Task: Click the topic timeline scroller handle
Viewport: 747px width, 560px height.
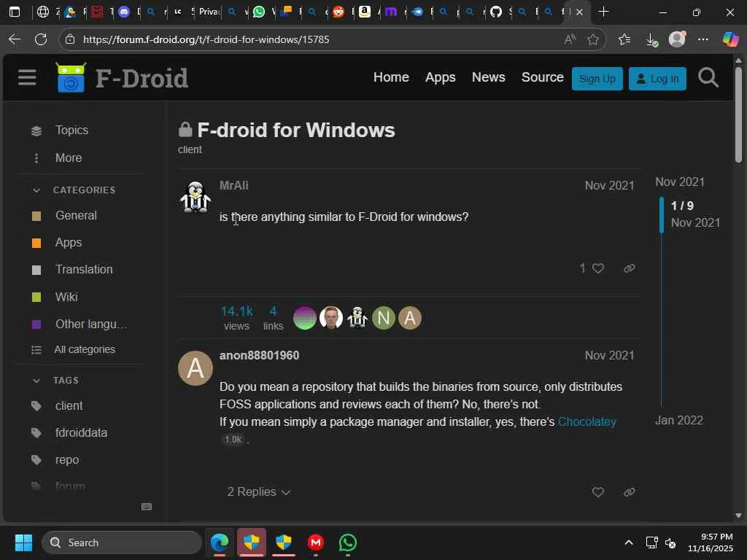Action: (x=661, y=214)
